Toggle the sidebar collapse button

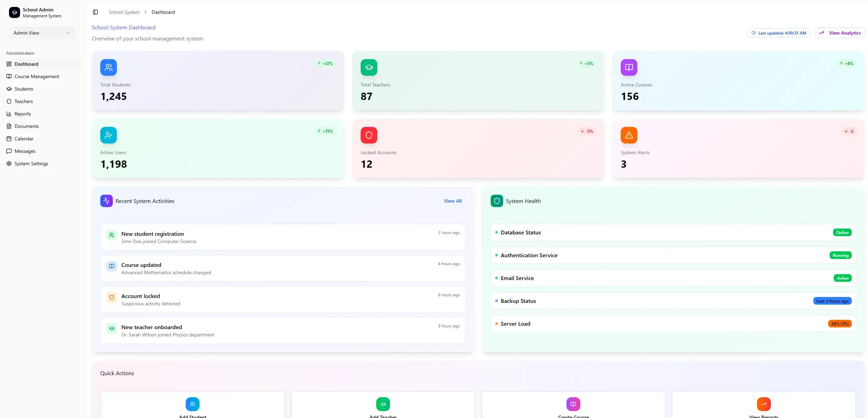[95, 12]
